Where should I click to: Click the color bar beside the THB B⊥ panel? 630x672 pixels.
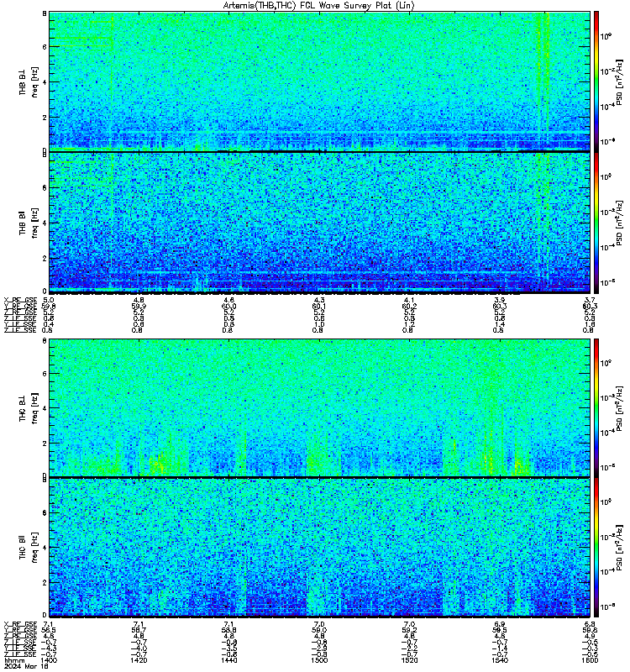click(596, 81)
